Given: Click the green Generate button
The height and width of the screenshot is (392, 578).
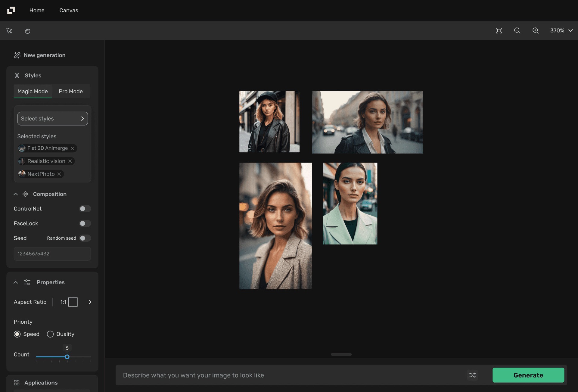Looking at the screenshot, I should 528,375.
